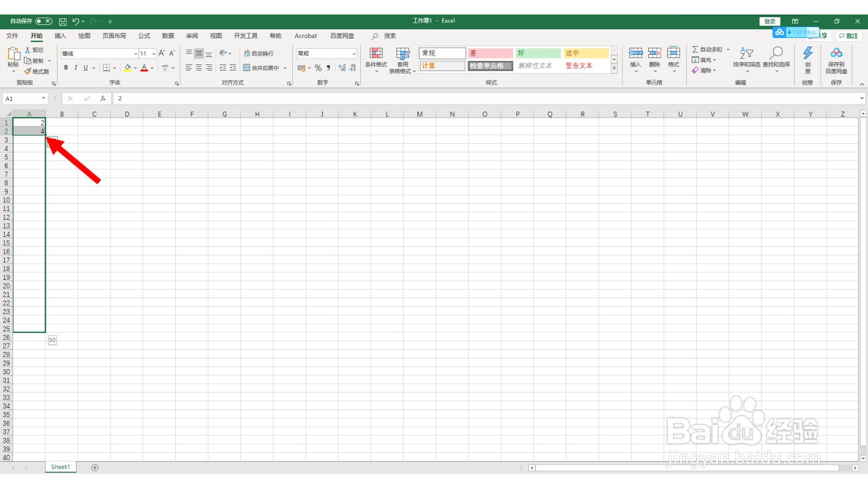The image size is (868, 488).
Task: Open the 视图 ribbon tab
Action: [216, 36]
